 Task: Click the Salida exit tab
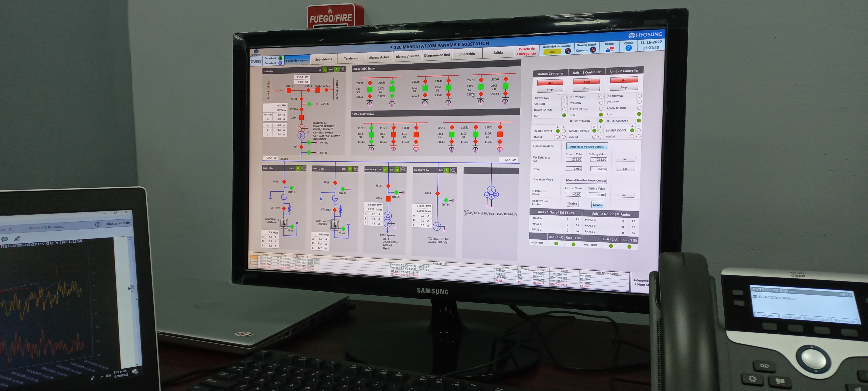tap(498, 53)
